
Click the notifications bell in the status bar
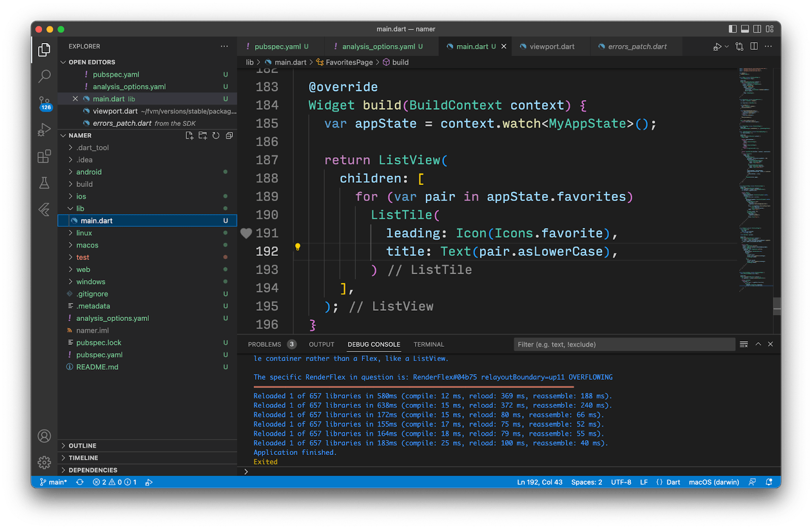[768, 482]
